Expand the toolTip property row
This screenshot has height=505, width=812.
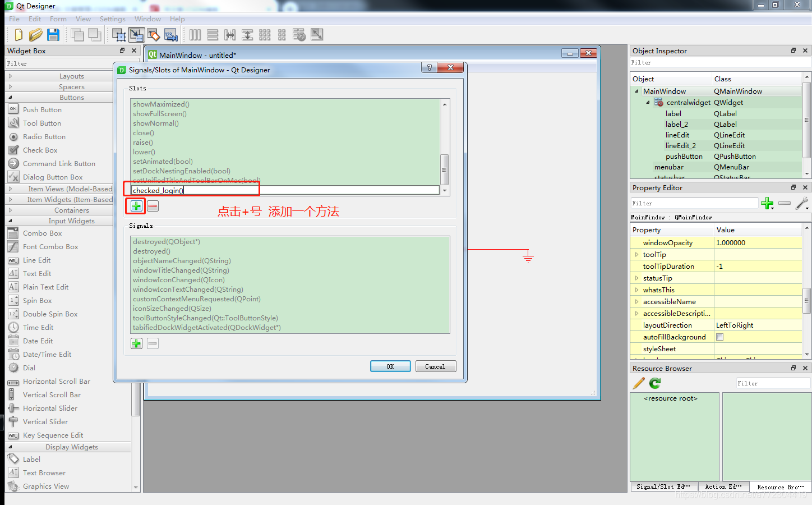[x=636, y=255]
